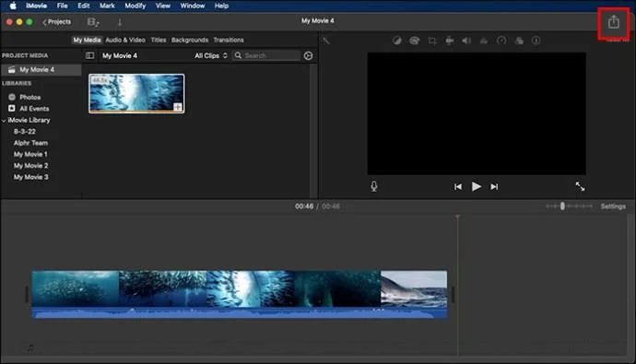
Task: Open noise reduction and equalizer tool
Action: pos(484,41)
